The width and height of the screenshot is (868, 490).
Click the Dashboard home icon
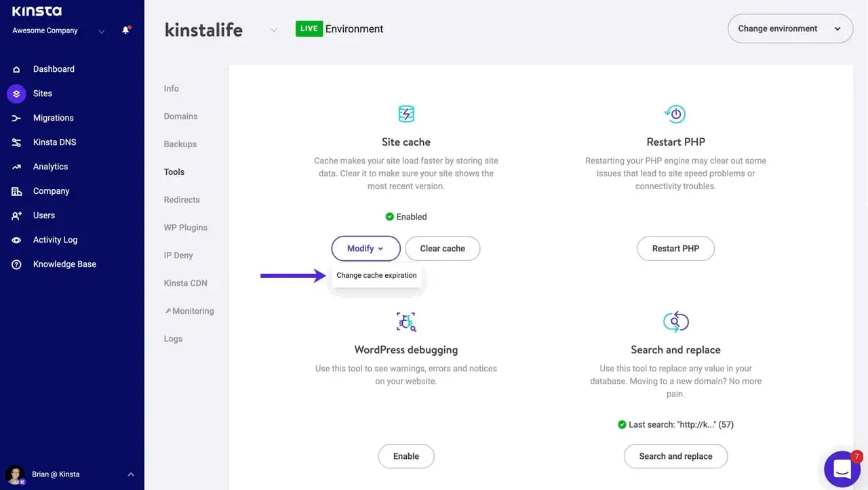point(17,69)
